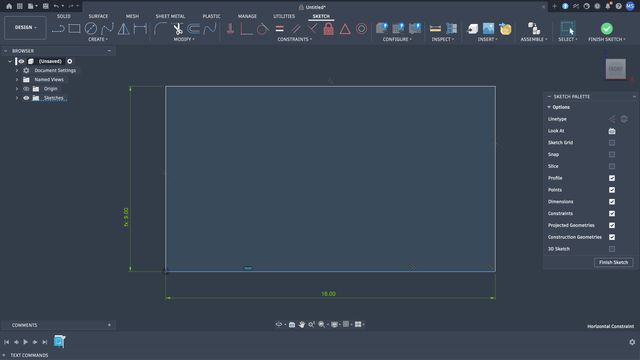
Task: Open the Constraints dropdown menu
Action: (x=295, y=39)
